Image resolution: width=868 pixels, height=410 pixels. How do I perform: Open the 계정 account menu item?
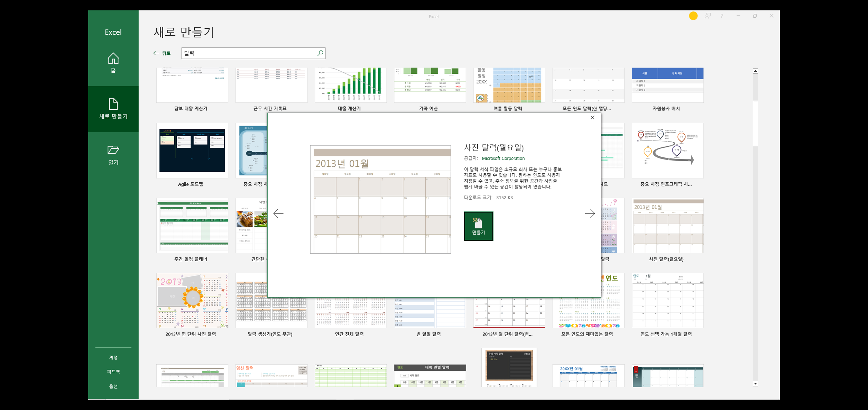tap(113, 357)
